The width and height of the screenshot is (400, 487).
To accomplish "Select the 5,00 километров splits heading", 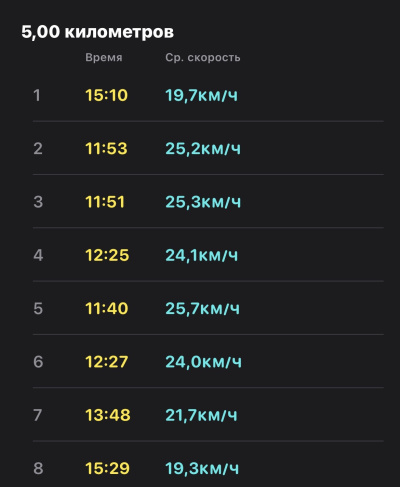I will click(98, 32).
